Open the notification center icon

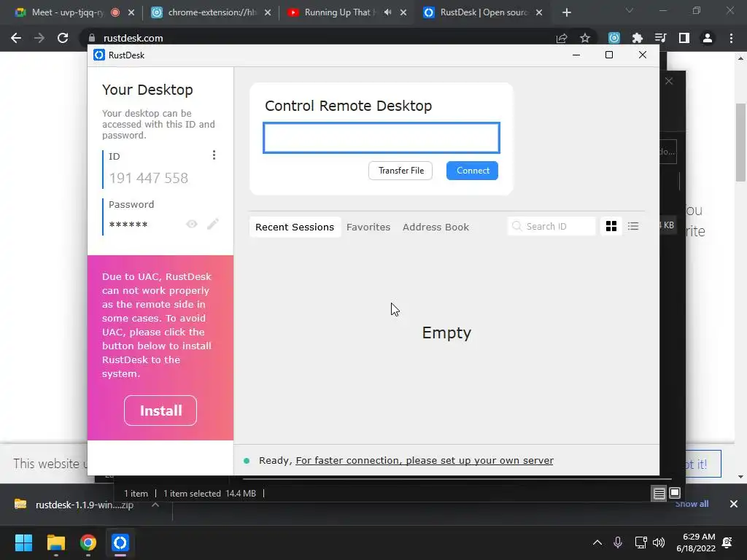click(x=727, y=542)
